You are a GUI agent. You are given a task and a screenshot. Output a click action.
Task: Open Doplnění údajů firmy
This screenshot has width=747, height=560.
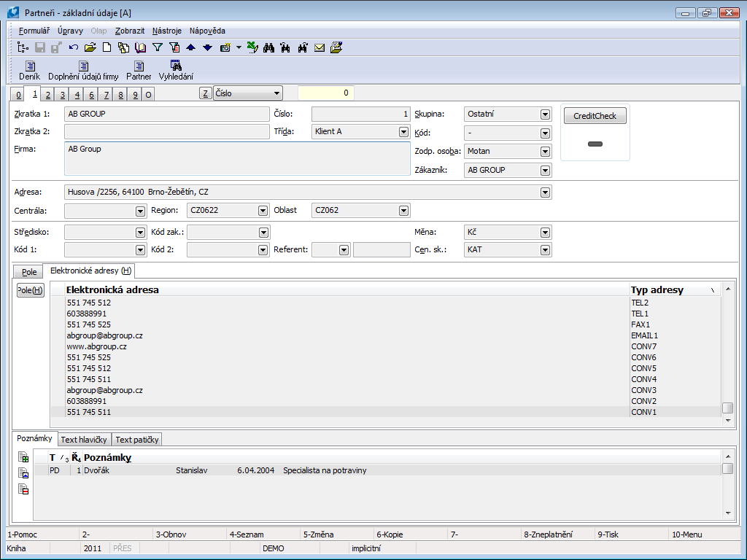click(x=83, y=70)
